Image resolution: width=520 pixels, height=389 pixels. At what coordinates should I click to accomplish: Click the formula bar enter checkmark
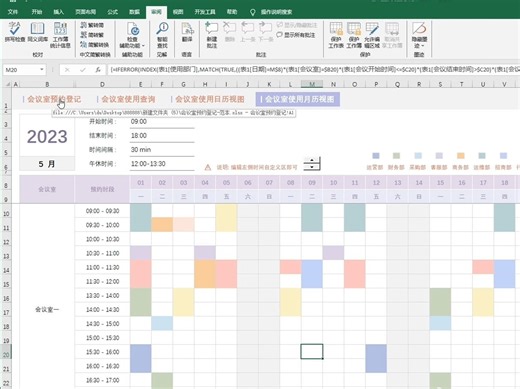tap(83, 70)
